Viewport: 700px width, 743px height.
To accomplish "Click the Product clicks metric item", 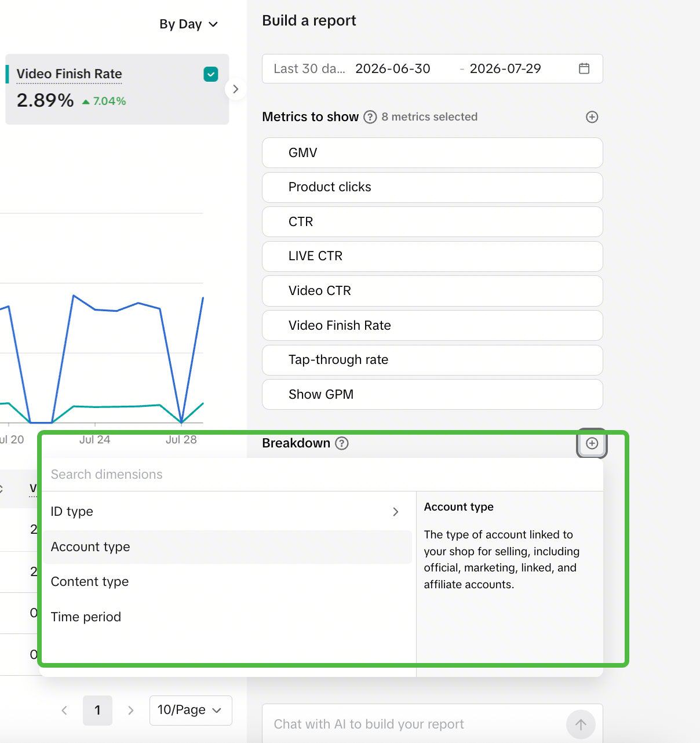I will 432,187.
